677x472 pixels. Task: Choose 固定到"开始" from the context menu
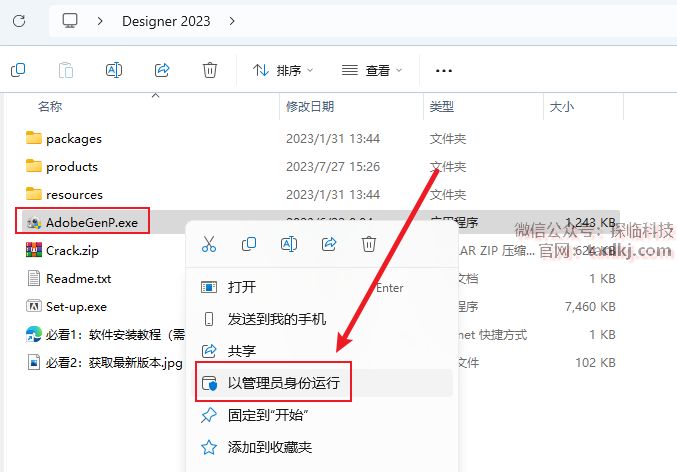(x=322, y=415)
